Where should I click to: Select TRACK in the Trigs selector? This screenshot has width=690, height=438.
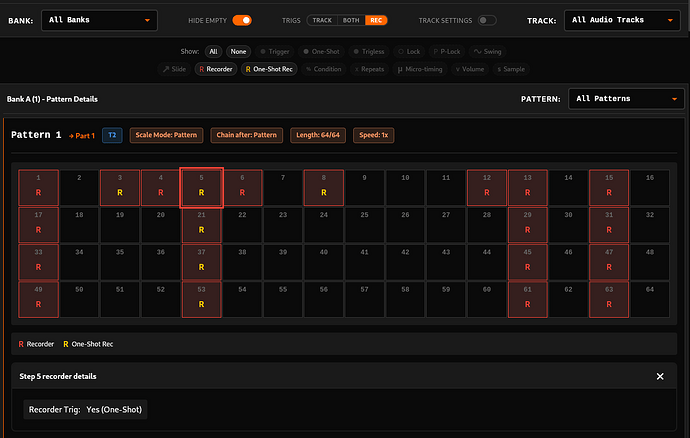point(322,20)
